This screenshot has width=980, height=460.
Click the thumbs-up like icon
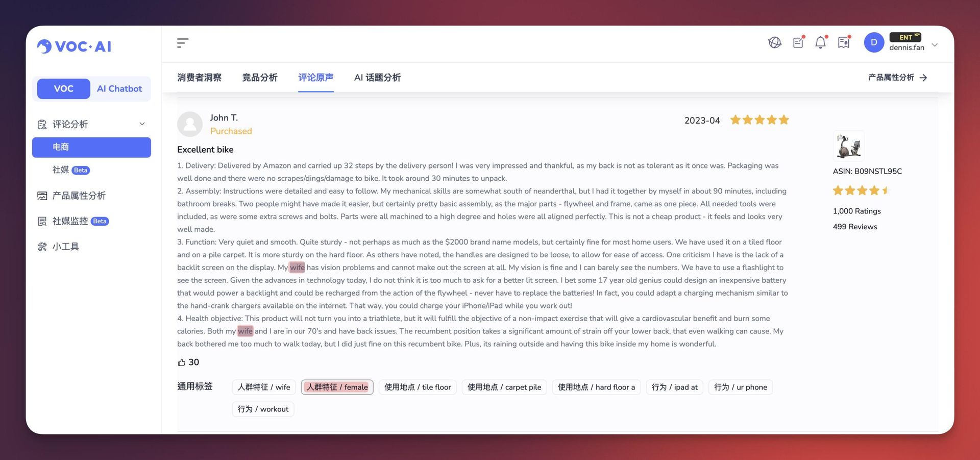click(x=182, y=362)
